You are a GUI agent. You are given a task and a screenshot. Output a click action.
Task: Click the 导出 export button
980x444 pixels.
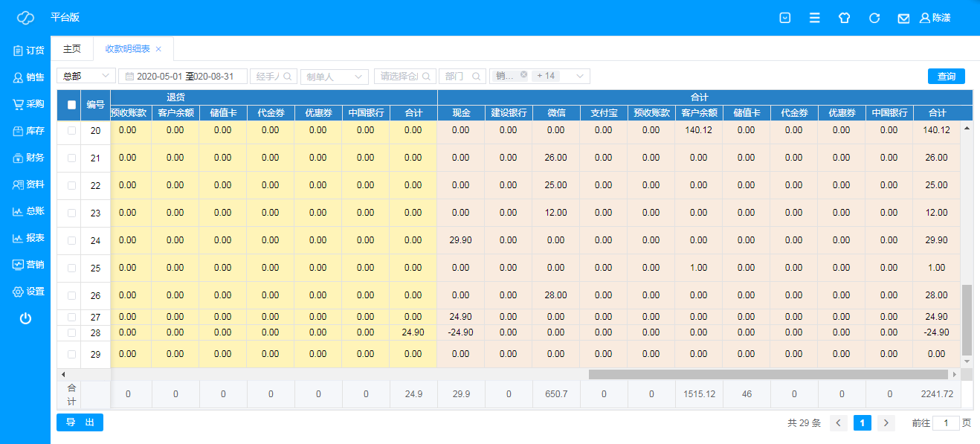point(80,422)
